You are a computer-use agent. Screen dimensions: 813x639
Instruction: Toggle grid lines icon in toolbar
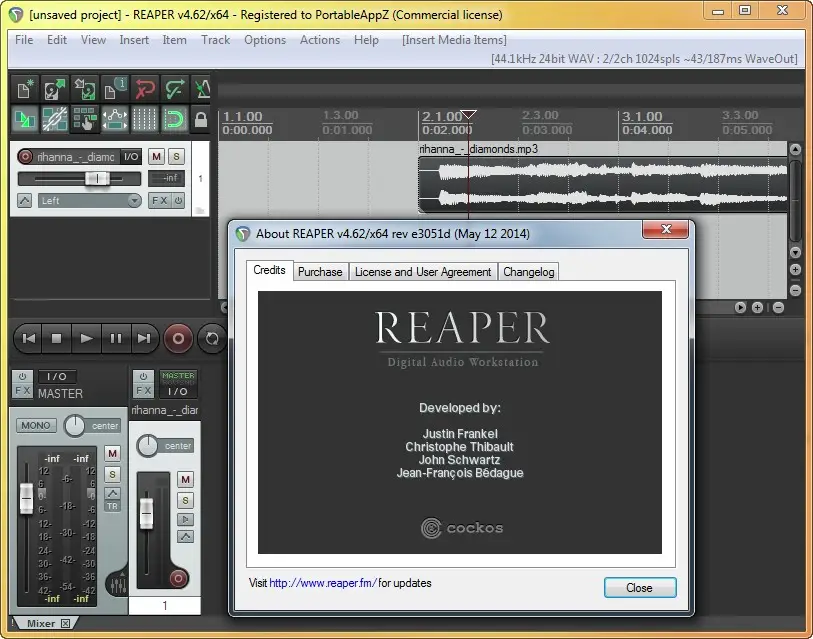[x=145, y=119]
